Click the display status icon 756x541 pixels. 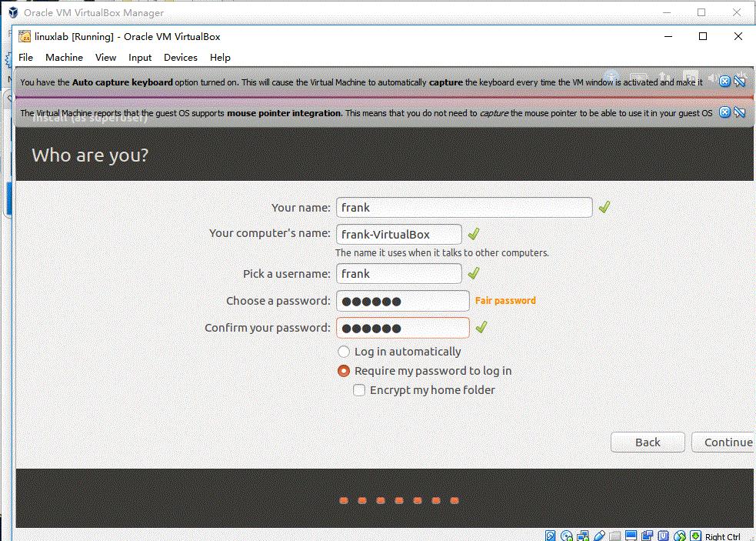tap(631, 536)
